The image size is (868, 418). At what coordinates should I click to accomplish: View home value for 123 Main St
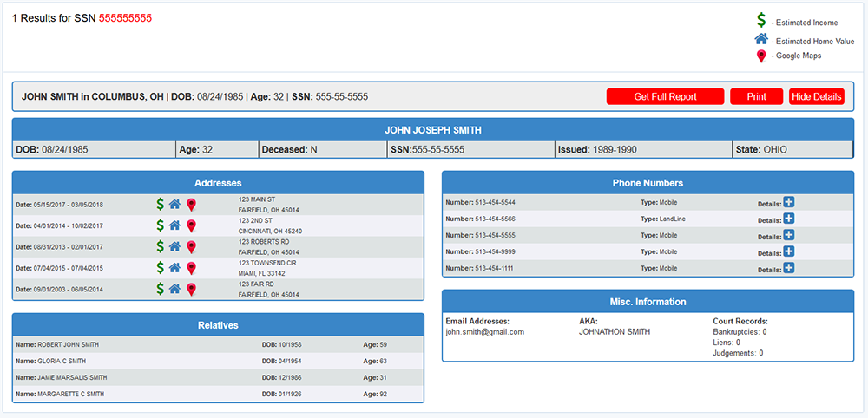175,205
